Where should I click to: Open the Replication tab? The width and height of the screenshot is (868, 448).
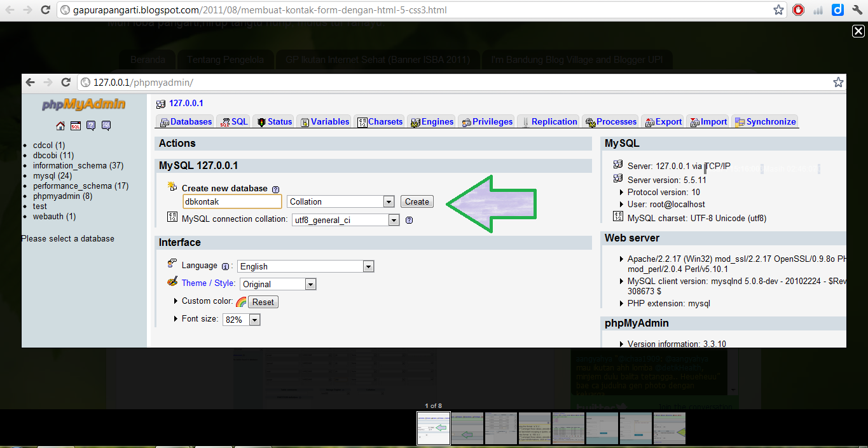[549, 121]
